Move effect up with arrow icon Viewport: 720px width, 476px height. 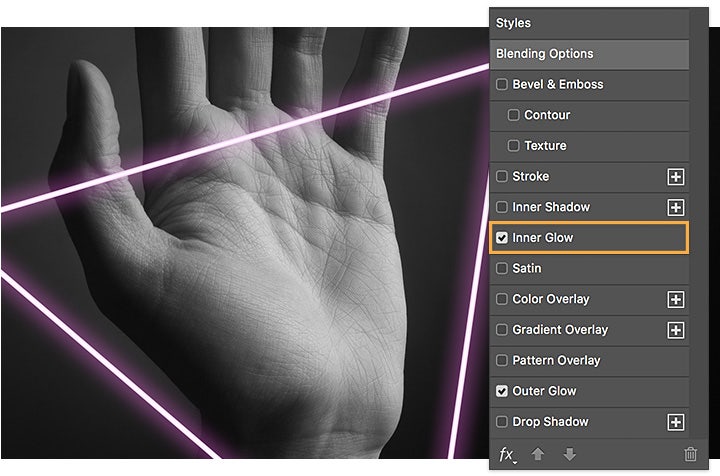pyautogui.click(x=540, y=454)
